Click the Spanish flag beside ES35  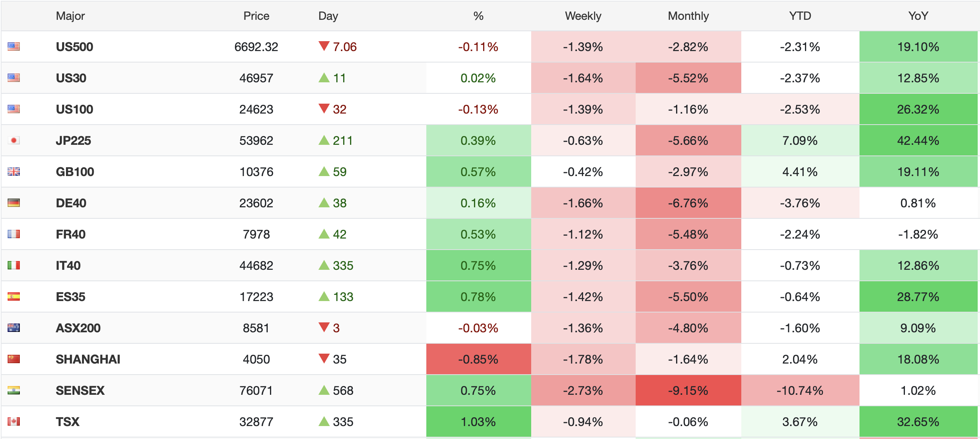[x=14, y=297]
